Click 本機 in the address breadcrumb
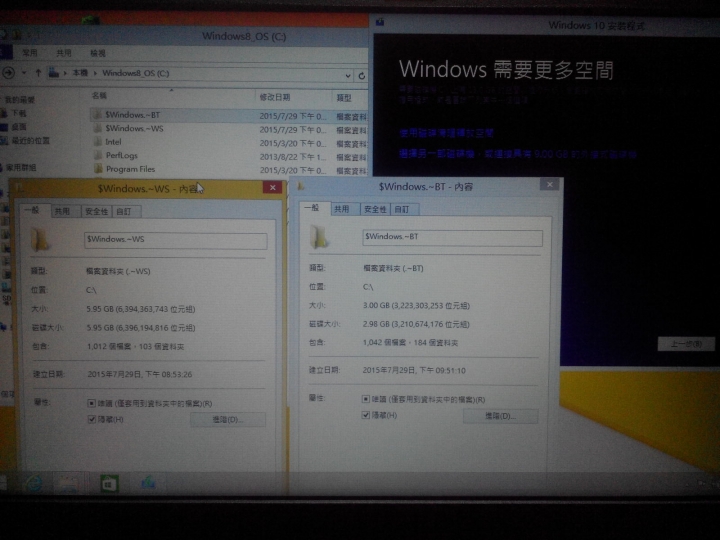The height and width of the screenshot is (540, 720). pyautogui.click(x=80, y=73)
